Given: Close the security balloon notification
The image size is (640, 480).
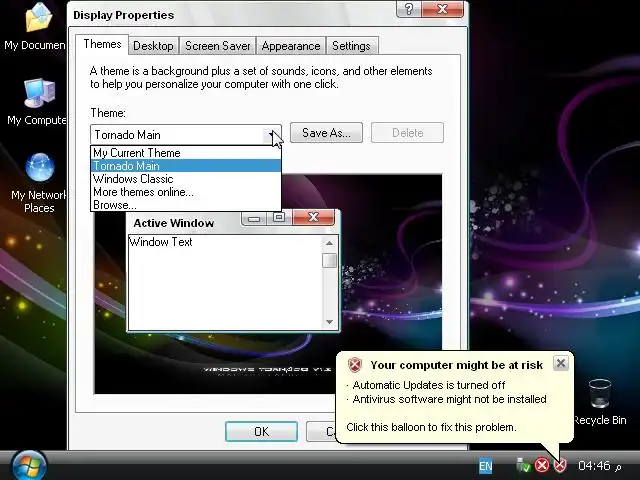Looking at the screenshot, I should (561, 362).
